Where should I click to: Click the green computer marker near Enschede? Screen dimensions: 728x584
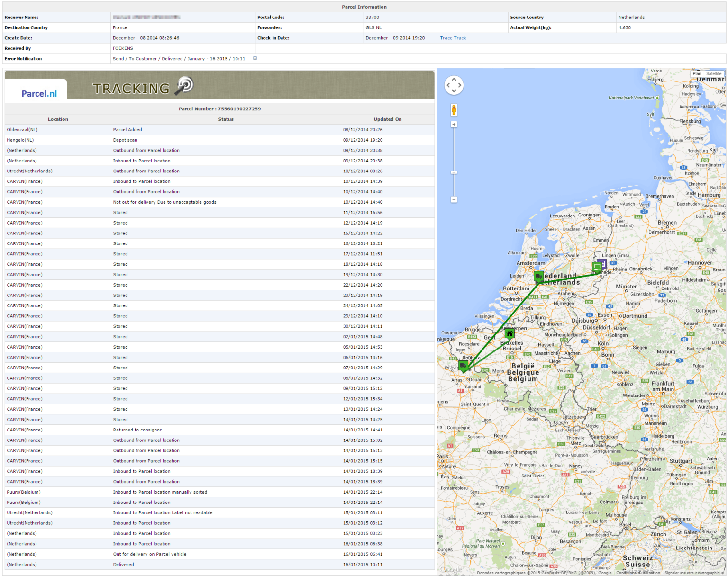click(597, 267)
